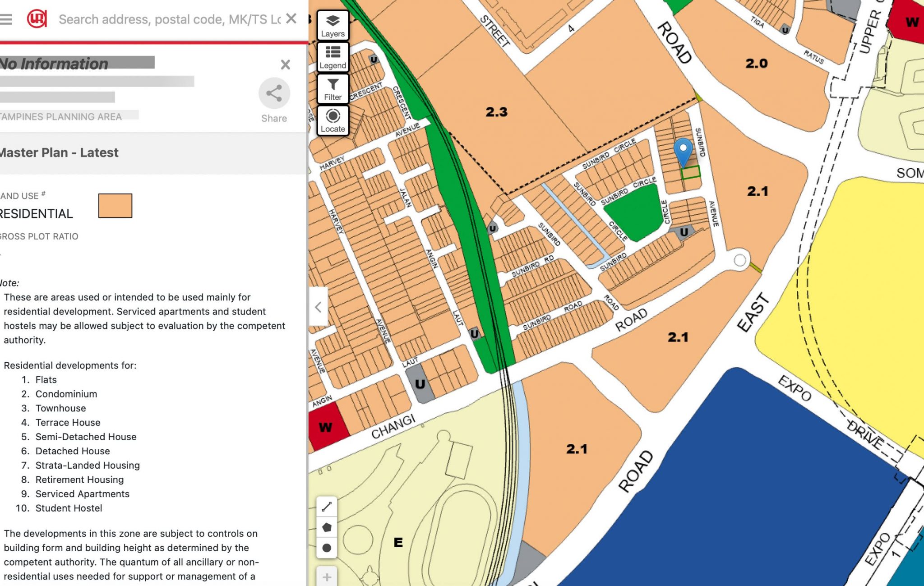Open the map Legend
The width and height of the screenshot is (924, 586).
point(333,57)
